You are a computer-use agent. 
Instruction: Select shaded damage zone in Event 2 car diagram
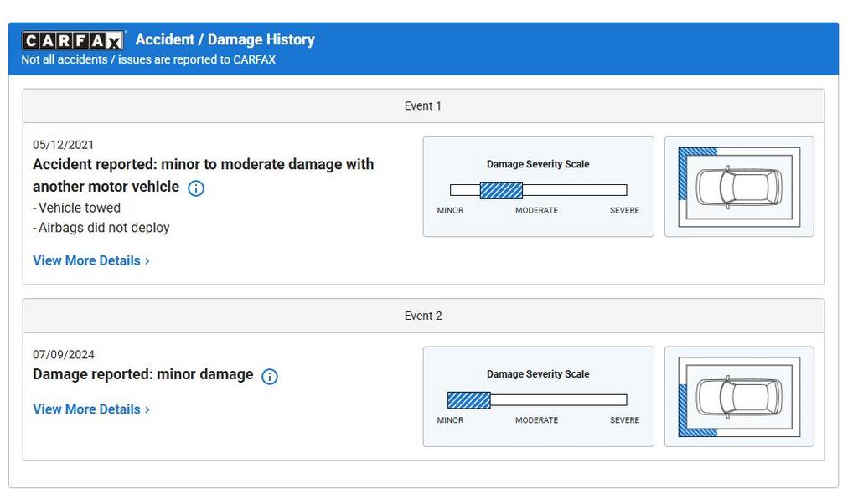684,410
